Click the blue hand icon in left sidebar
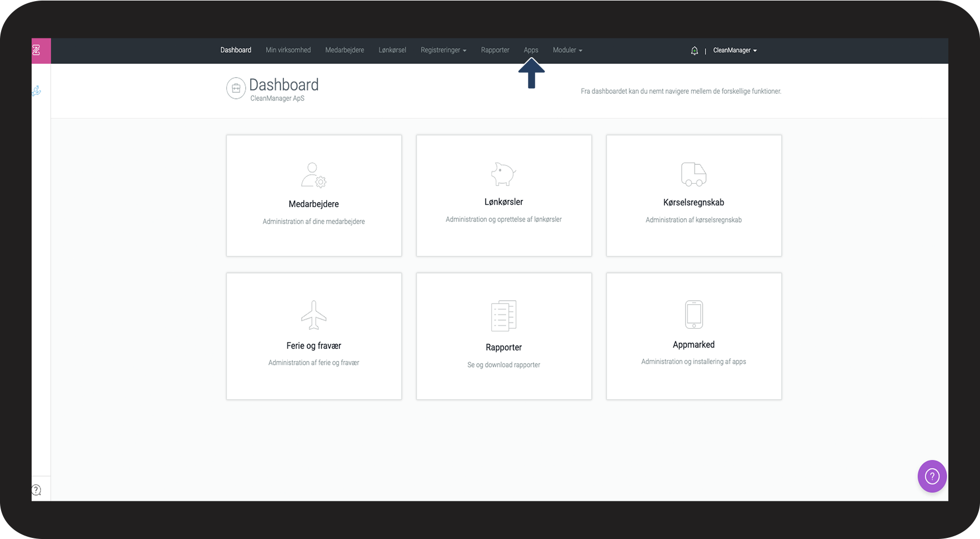The height and width of the screenshot is (539, 980). pyautogui.click(x=37, y=91)
